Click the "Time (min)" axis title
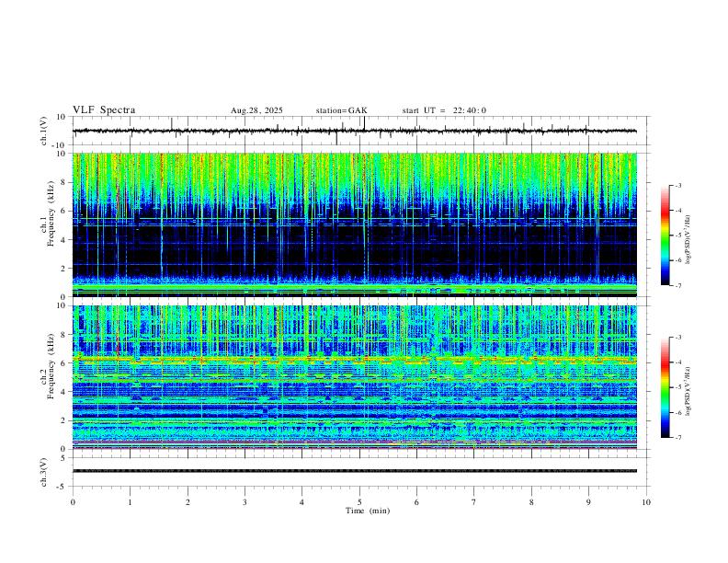728x563 pixels. (x=368, y=511)
